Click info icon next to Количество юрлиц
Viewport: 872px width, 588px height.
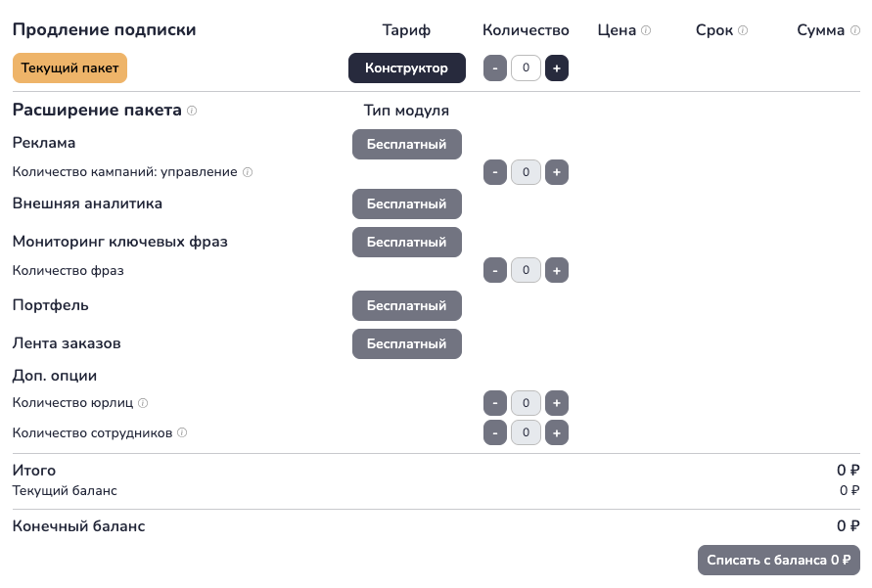143,403
